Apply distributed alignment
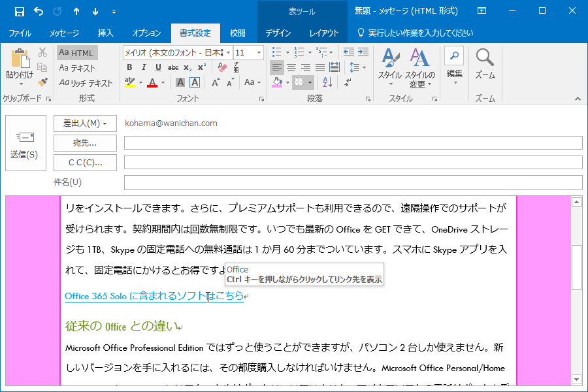The height and width of the screenshot is (392, 588). point(334,67)
